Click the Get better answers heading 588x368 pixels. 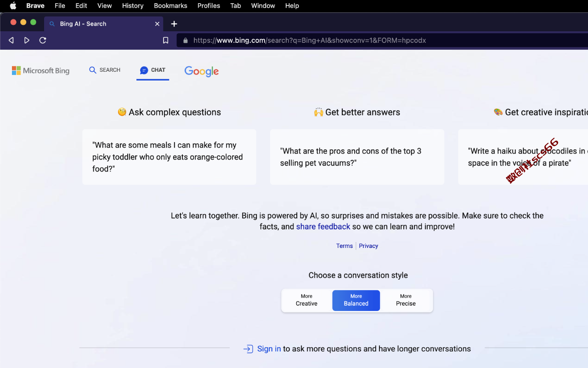(362, 112)
